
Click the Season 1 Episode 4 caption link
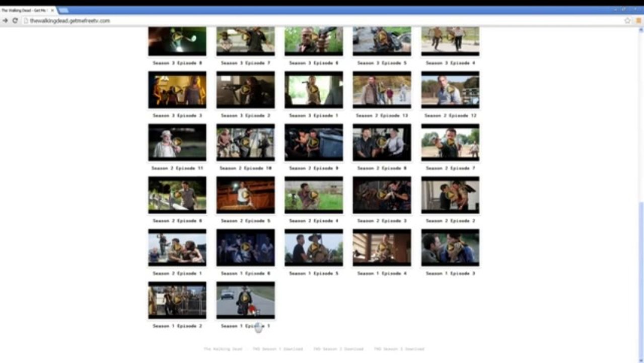pos(382,273)
